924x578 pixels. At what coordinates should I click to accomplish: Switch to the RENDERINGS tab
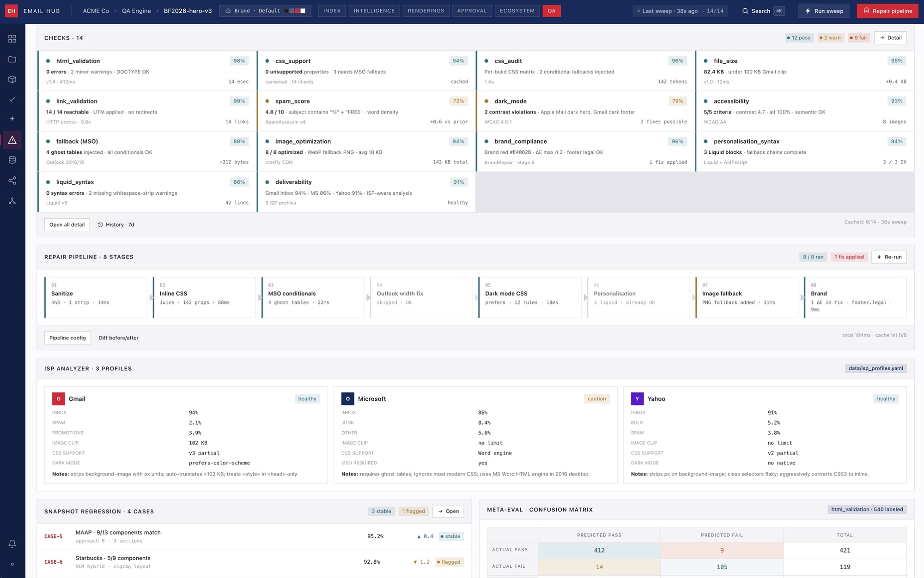426,11
